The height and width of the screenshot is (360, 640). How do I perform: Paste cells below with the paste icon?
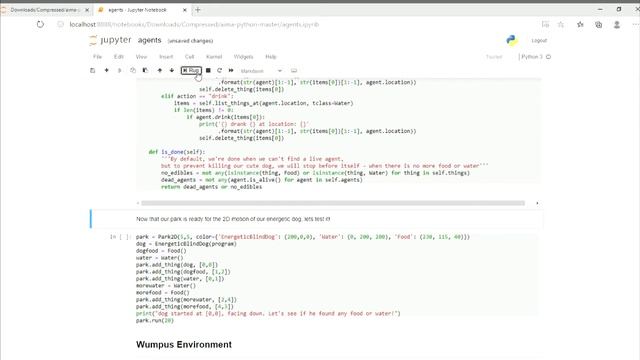click(x=145, y=71)
